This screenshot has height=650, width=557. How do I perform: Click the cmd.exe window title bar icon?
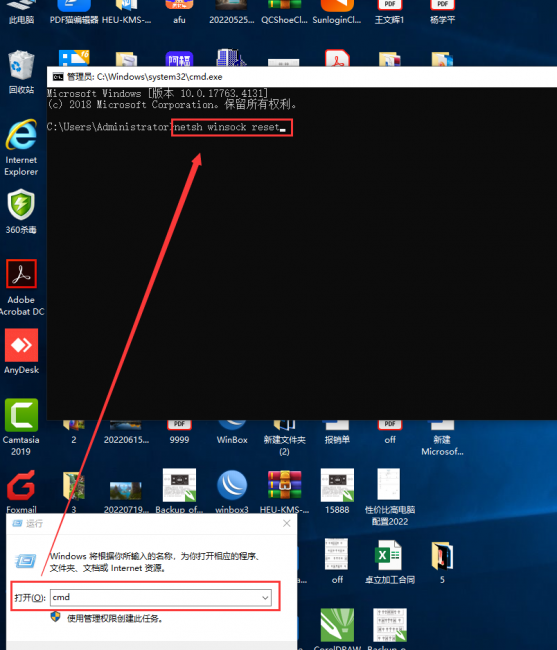point(58,77)
